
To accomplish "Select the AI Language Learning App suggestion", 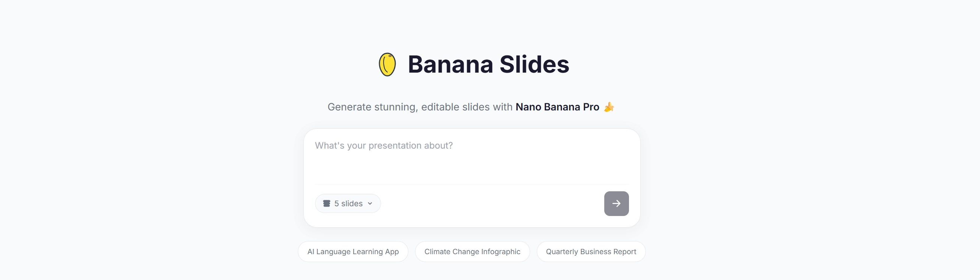I will tap(352, 252).
